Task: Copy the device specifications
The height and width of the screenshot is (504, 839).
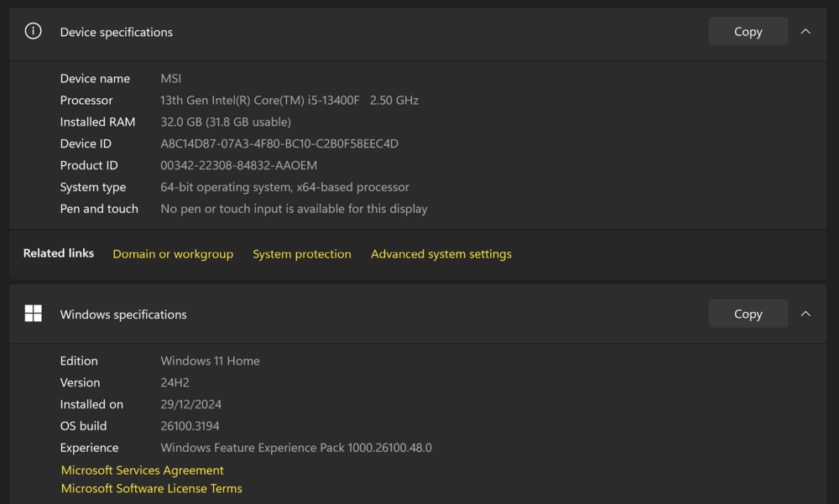Action: [747, 31]
